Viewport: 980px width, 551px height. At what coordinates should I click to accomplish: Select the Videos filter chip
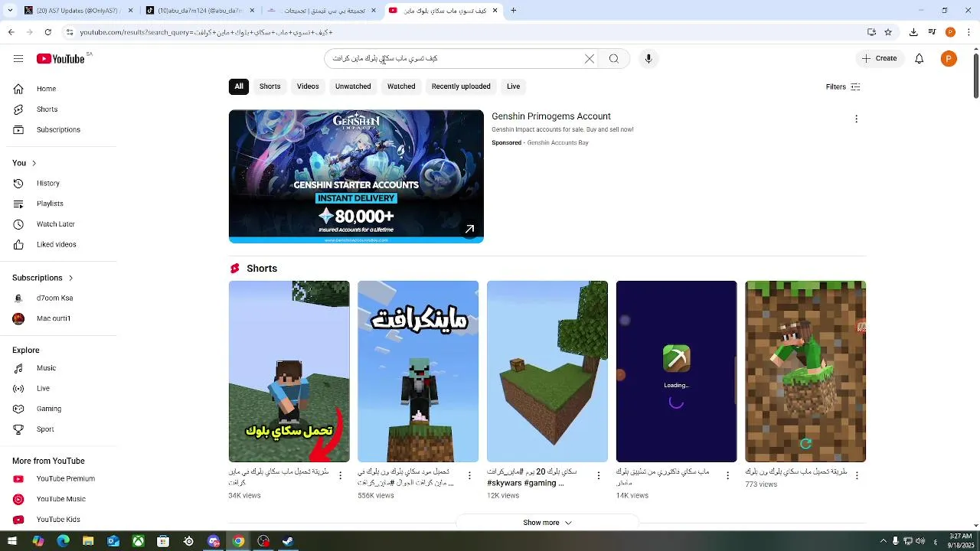tap(308, 86)
